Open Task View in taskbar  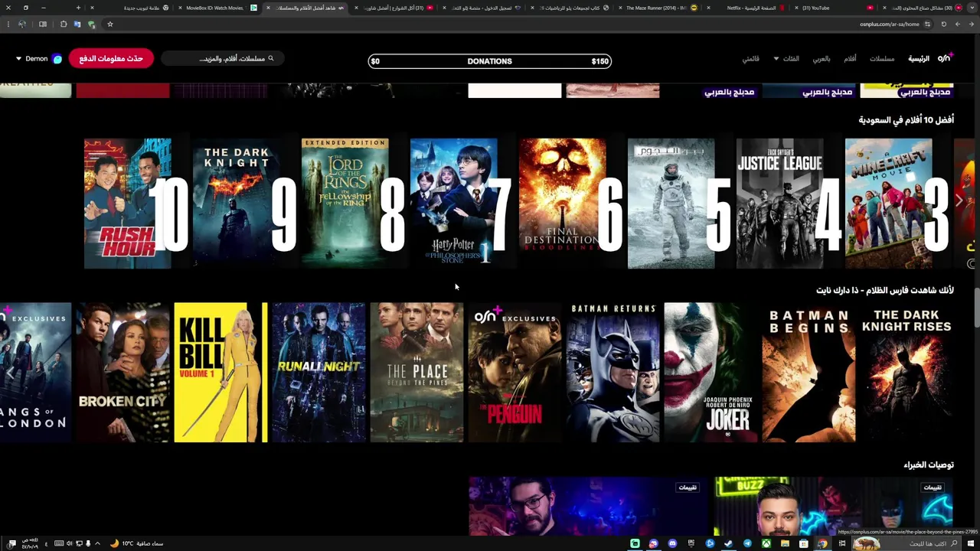tap(841, 543)
